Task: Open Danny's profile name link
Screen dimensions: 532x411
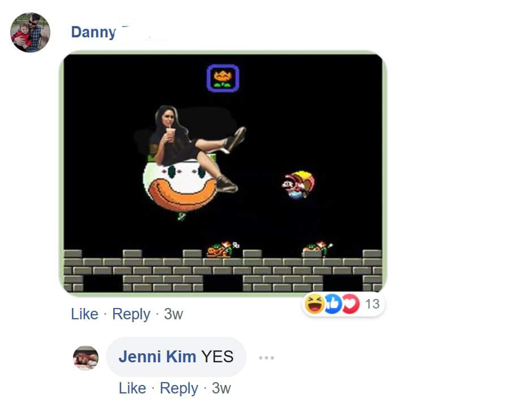Action: pyautogui.click(x=93, y=32)
